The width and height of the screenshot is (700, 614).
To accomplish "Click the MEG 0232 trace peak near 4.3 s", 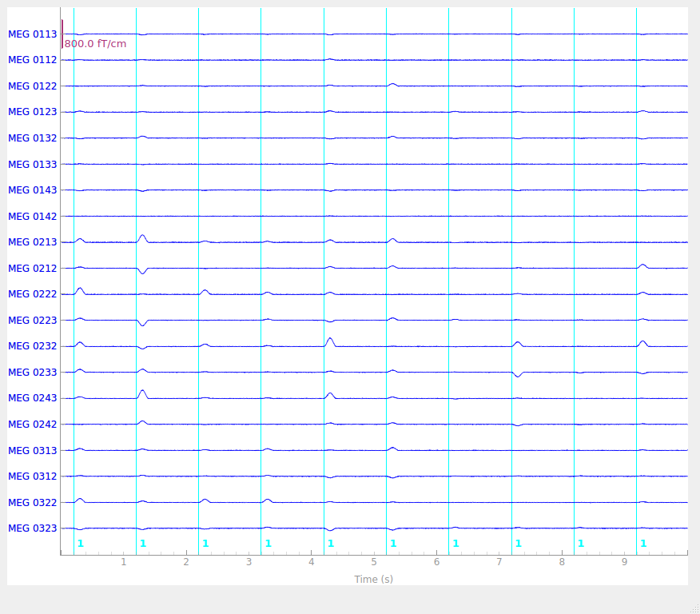I will (330, 339).
